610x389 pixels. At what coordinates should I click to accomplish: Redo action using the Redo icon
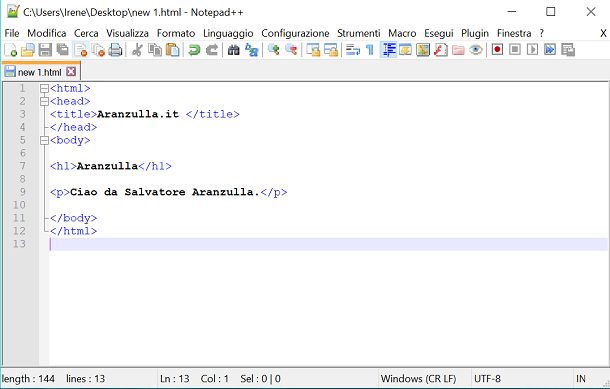pos(212,50)
